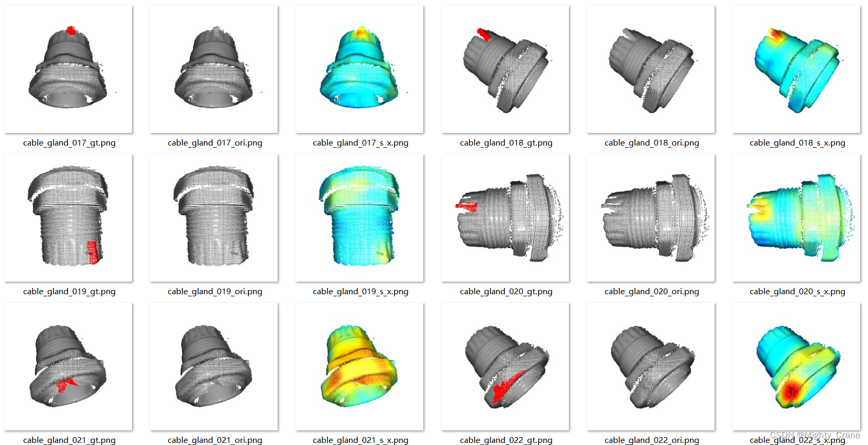
Task: Pick the cable_gland_021_s_x.png heatmap thumbnail
Action: pyautogui.click(x=359, y=366)
